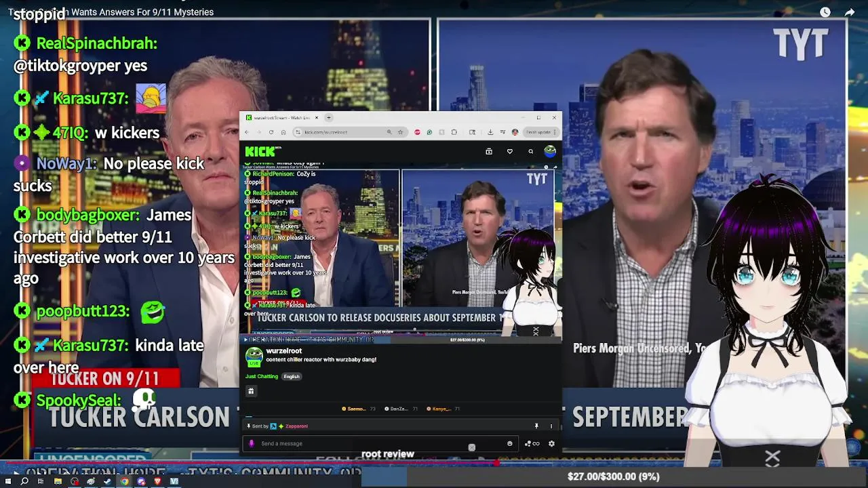Click the RealSpinachbrah username in chat overlay

click(x=96, y=43)
